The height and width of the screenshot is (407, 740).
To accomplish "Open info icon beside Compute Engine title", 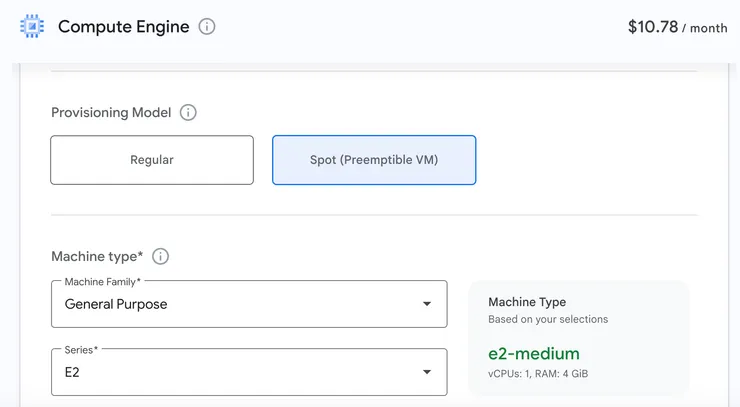I will point(207,27).
